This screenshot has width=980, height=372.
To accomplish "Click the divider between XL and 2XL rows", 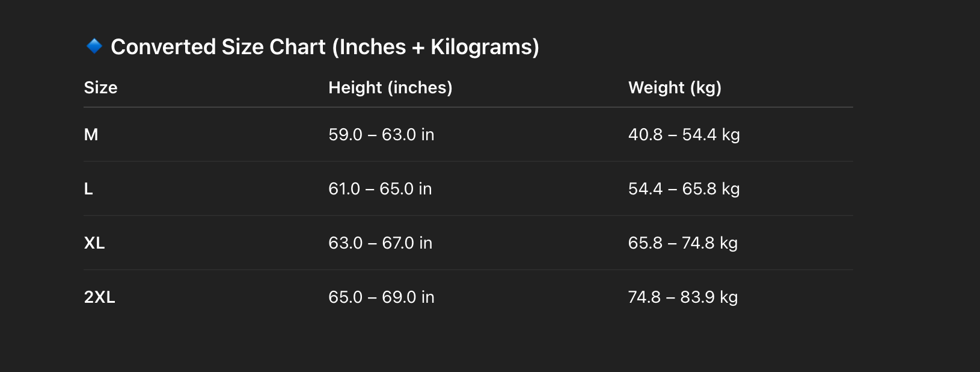I will (x=468, y=270).
